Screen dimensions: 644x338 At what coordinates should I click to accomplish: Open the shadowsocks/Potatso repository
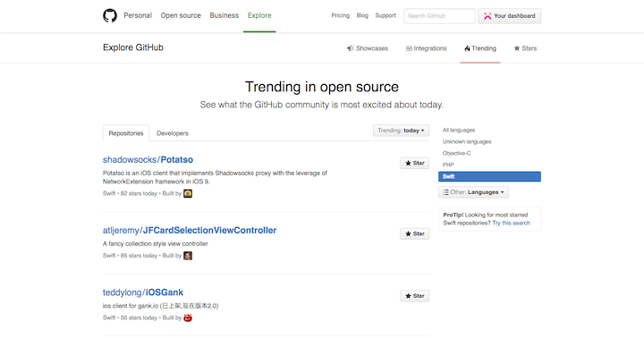[148, 159]
